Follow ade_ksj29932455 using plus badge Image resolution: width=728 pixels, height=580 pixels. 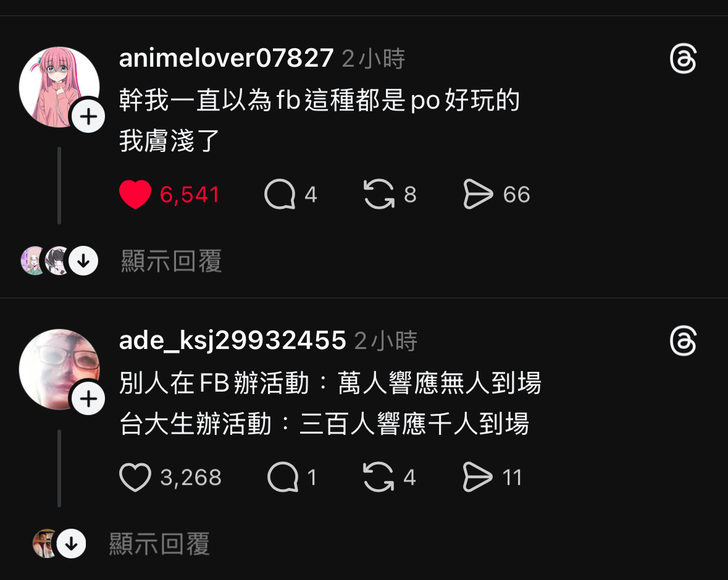pyautogui.click(x=88, y=399)
